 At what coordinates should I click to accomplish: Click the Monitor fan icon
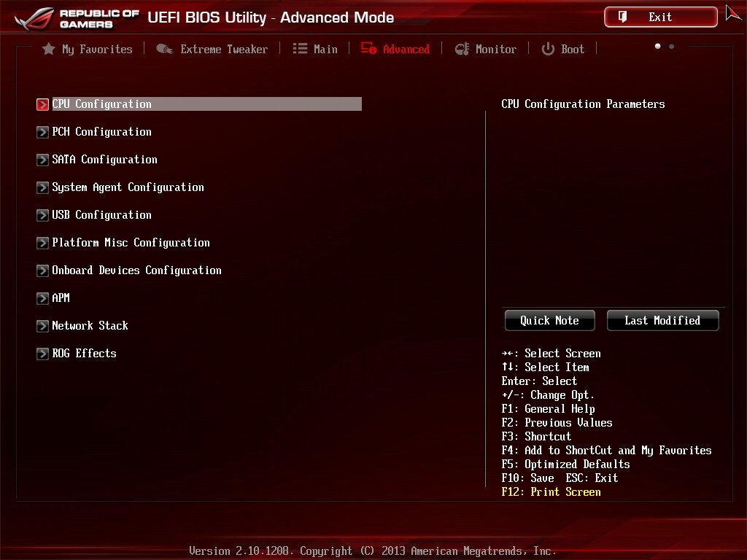point(462,49)
